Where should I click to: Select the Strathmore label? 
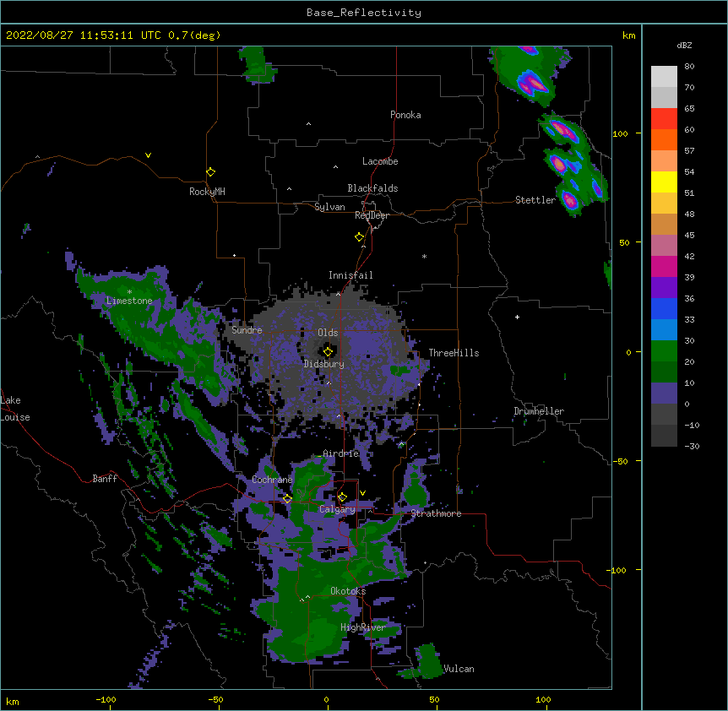coord(436,513)
